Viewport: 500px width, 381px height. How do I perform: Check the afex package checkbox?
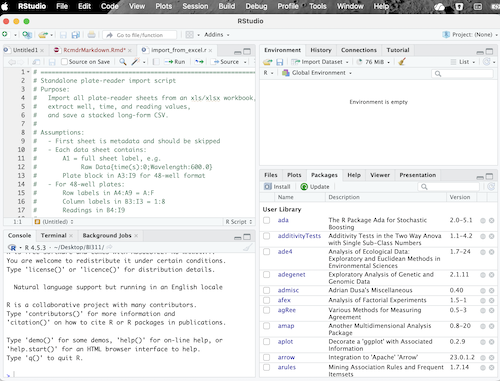266,300
